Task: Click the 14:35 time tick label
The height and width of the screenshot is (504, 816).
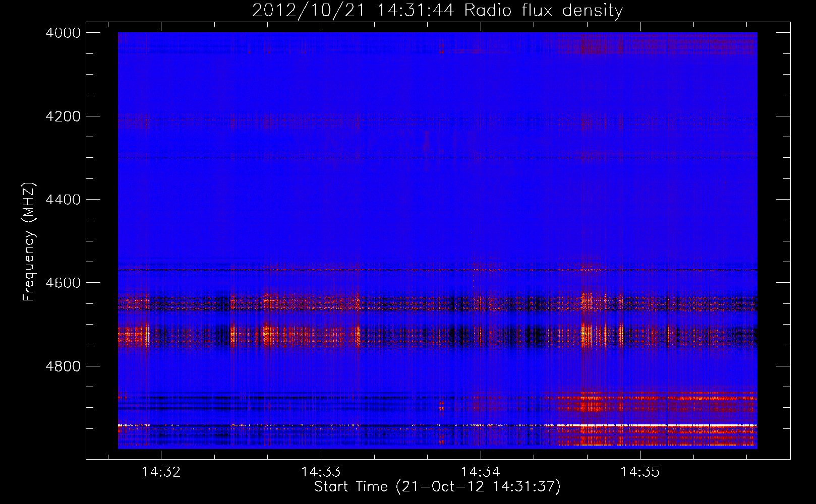Action: (640, 472)
